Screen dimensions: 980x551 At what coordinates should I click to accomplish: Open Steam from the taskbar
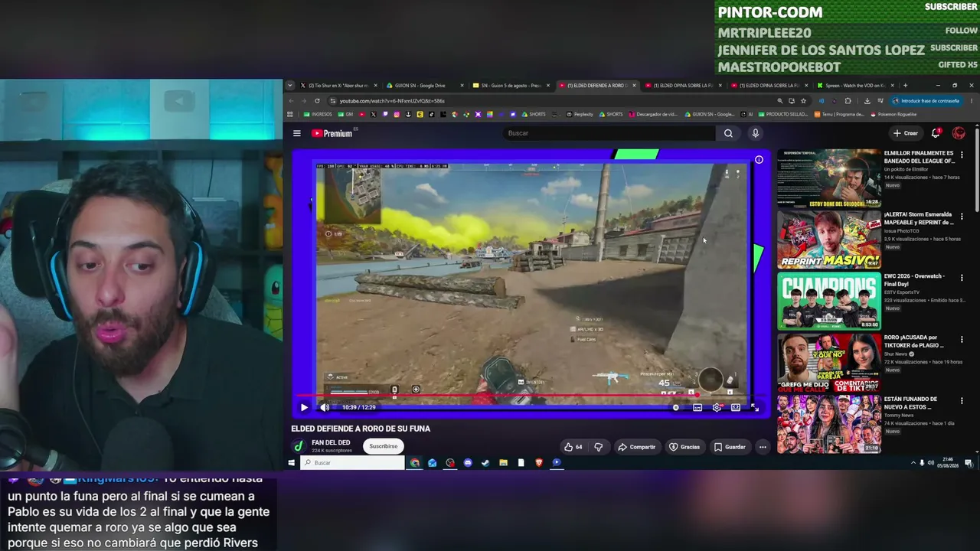click(x=485, y=463)
